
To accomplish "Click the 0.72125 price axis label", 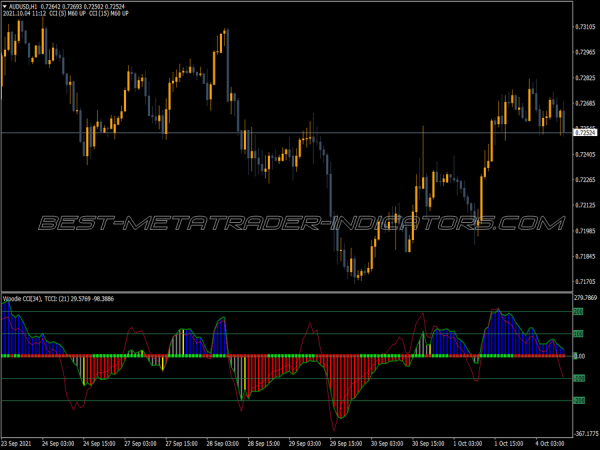I will (584, 206).
